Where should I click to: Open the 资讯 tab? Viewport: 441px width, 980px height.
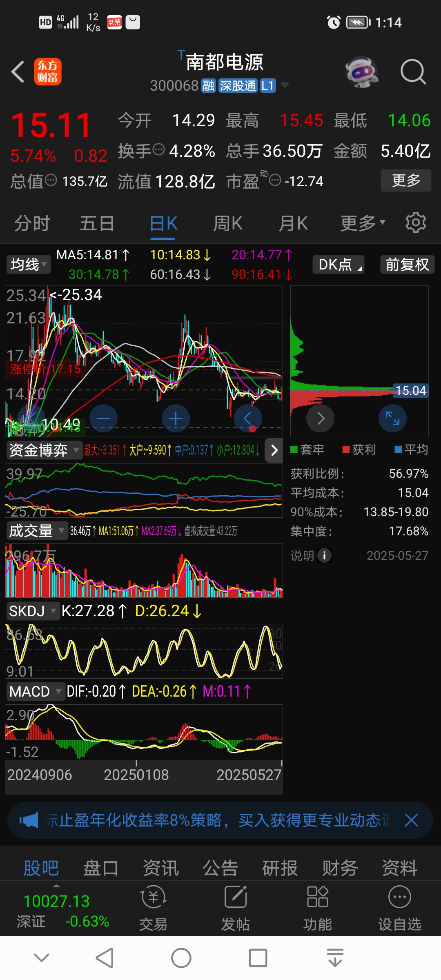coord(161,868)
